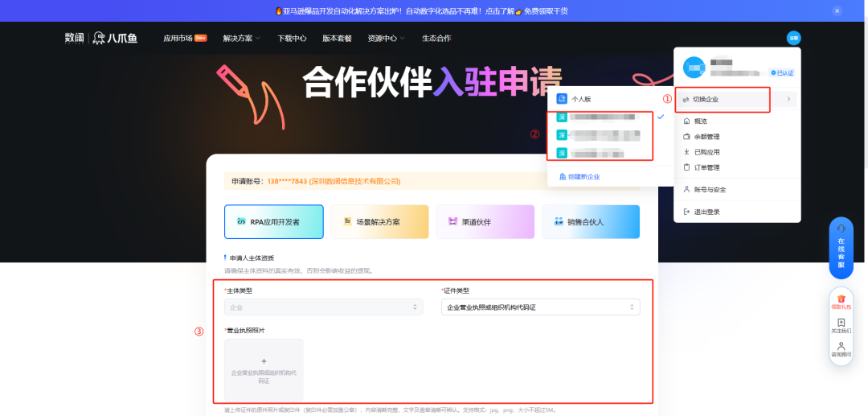This screenshot has height=416, width=868.
Task: Open the 主体类型 dropdown
Action: [x=324, y=307]
